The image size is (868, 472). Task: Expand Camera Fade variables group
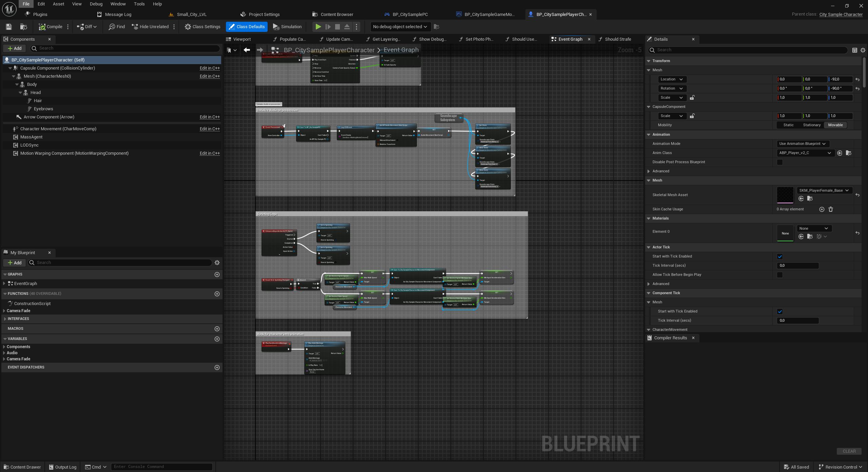click(4, 359)
